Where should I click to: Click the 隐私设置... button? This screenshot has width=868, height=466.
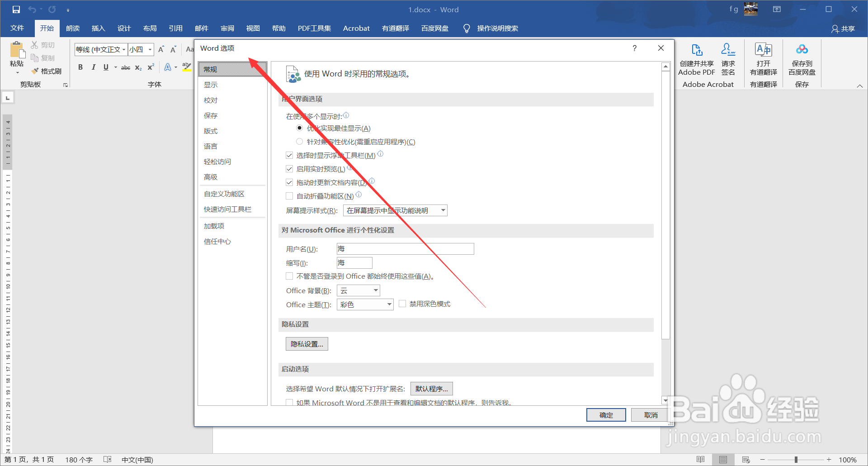[307, 344]
